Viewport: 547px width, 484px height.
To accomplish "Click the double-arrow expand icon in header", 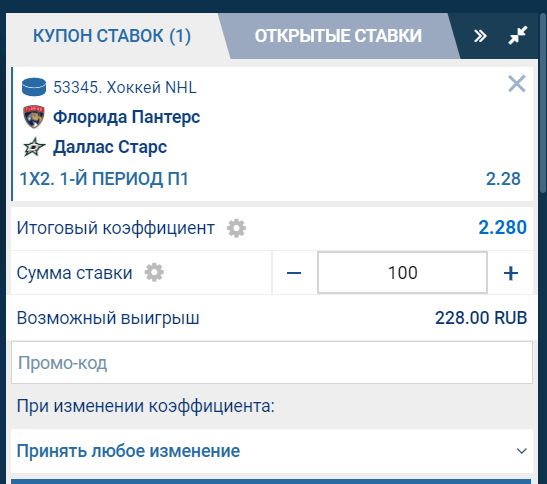I will point(480,36).
